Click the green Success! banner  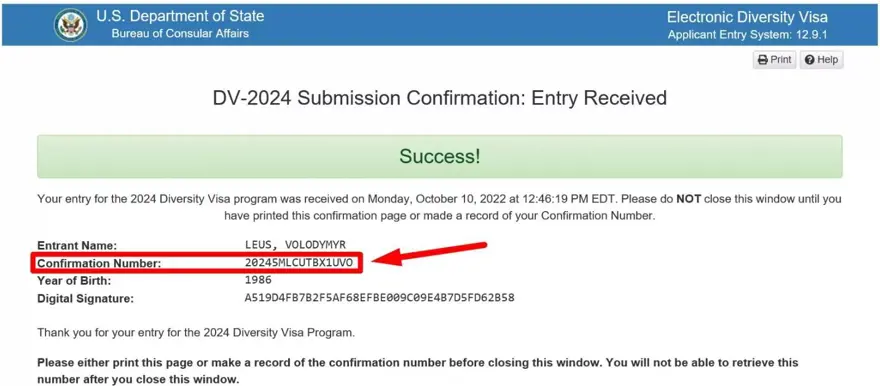[x=439, y=157]
